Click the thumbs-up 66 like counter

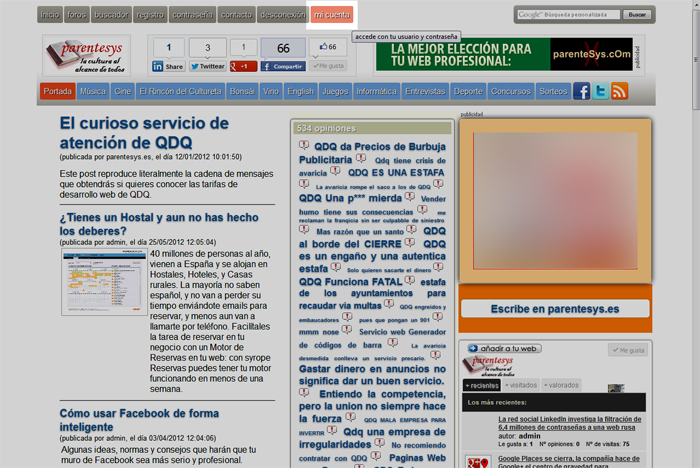(x=328, y=47)
